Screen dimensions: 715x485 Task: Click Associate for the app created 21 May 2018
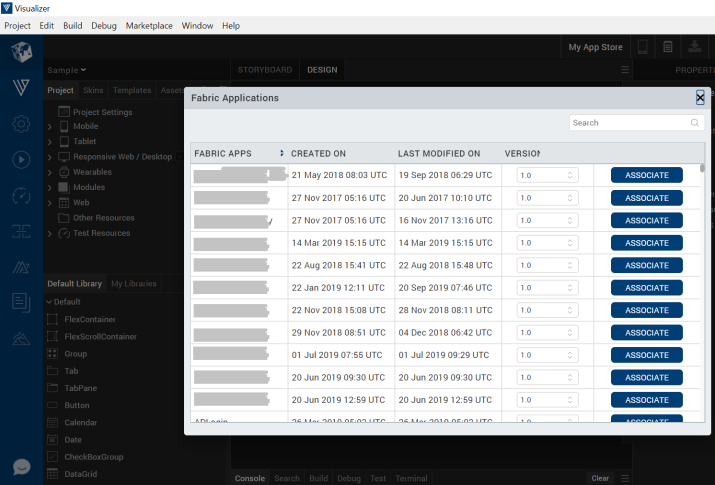click(x=646, y=175)
